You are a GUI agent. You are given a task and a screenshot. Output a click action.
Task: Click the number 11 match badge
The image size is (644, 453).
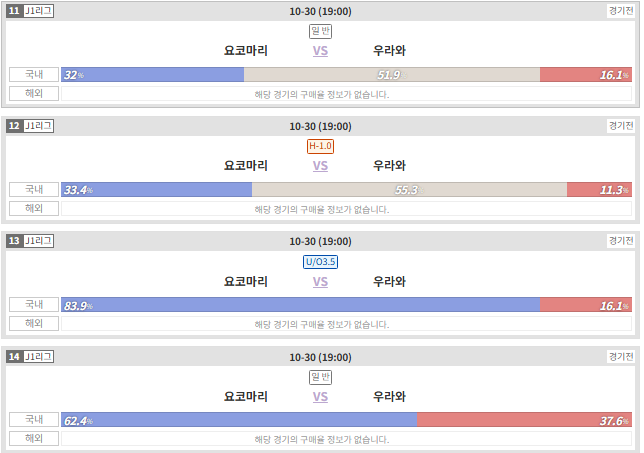[14, 11]
